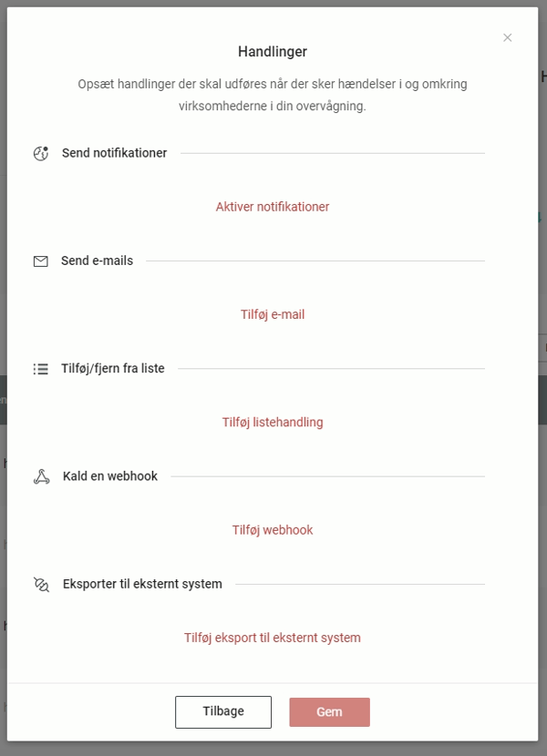Click the Handlinger dialog title

pos(273,52)
